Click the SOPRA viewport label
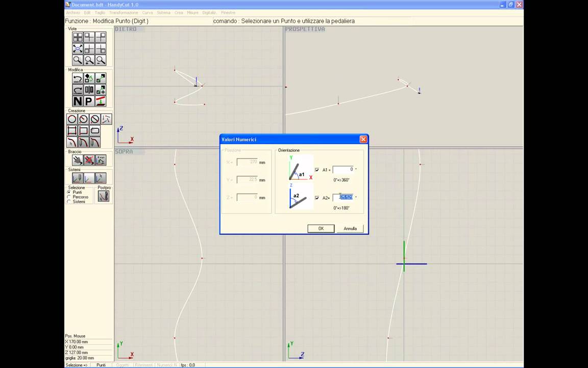The width and height of the screenshot is (588, 368). [124, 152]
